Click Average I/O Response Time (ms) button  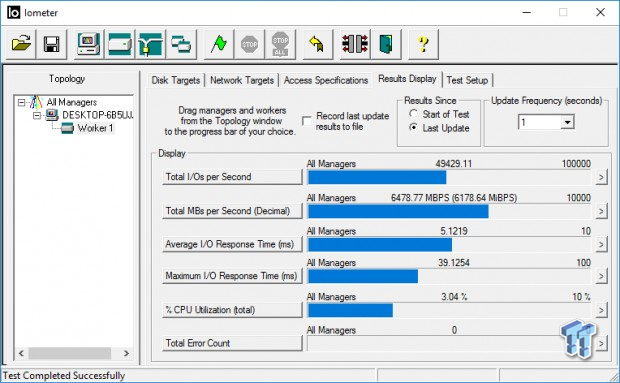click(x=232, y=244)
